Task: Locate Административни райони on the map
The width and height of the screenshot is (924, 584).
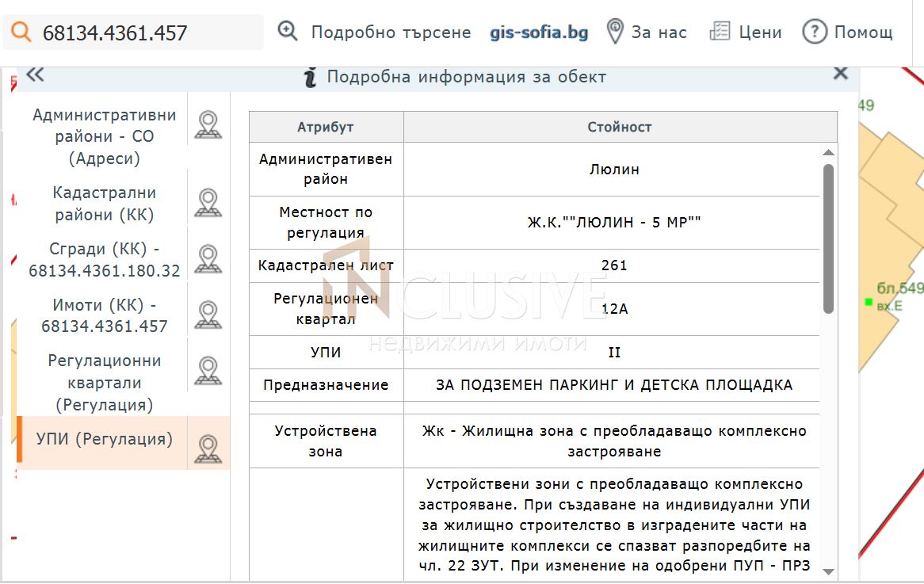Action: click(x=208, y=125)
